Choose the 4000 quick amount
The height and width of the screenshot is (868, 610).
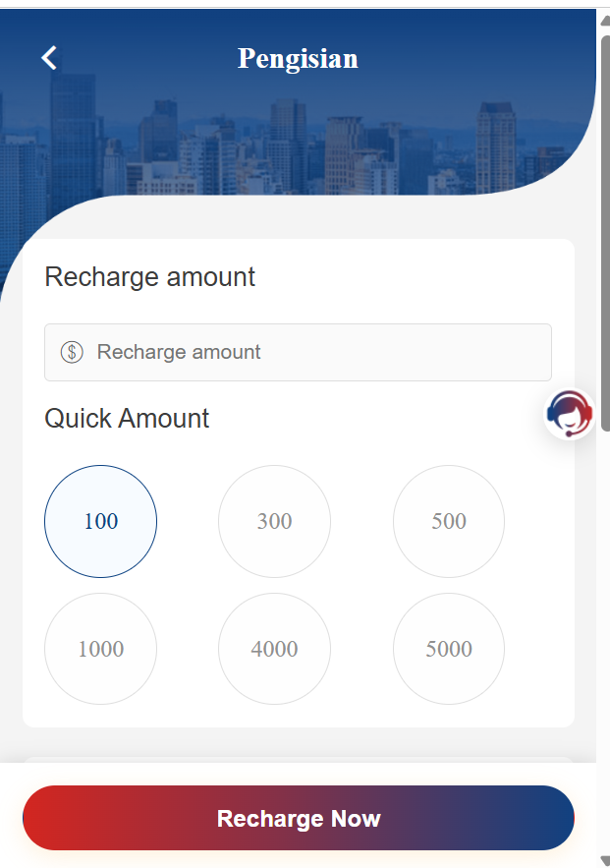pyautogui.click(x=274, y=649)
